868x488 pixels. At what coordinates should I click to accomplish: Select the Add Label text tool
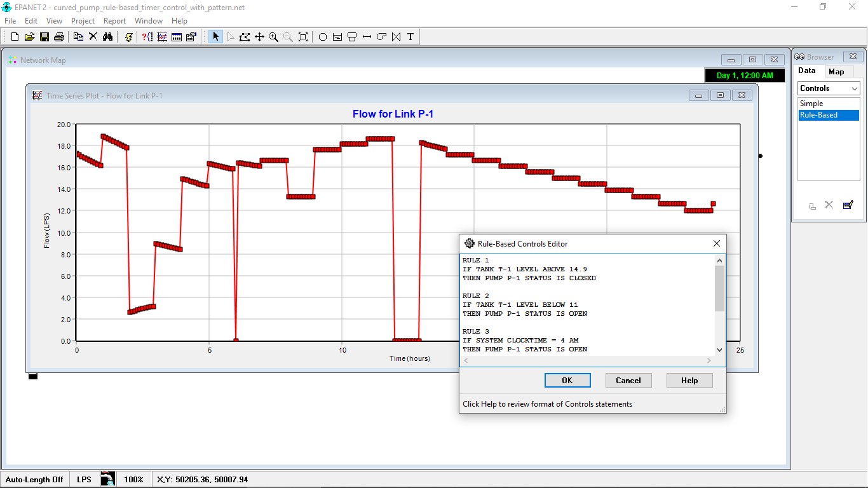[410, 36]
